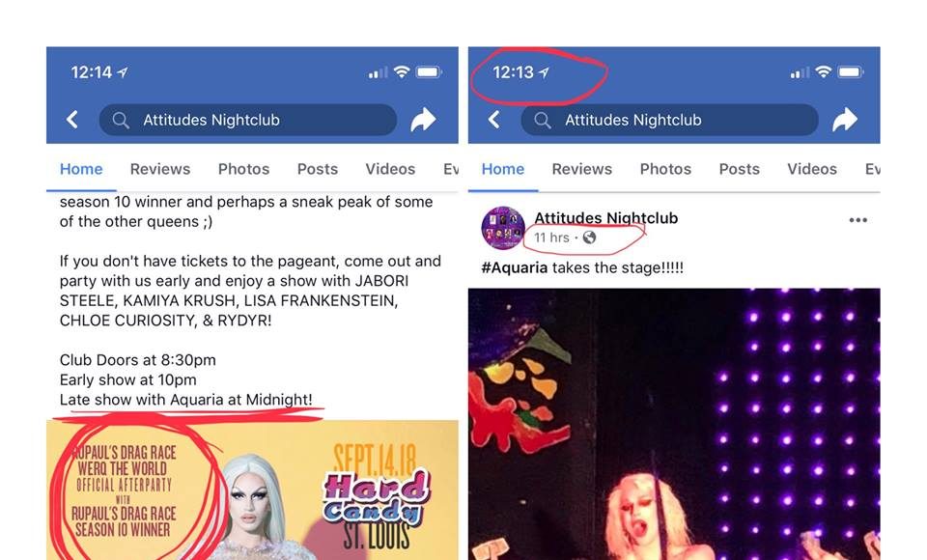Image resolution: width=927 pixels, height=560 pixels.
Task: Select Home tab on right screen
Action: tap(502, 169)
